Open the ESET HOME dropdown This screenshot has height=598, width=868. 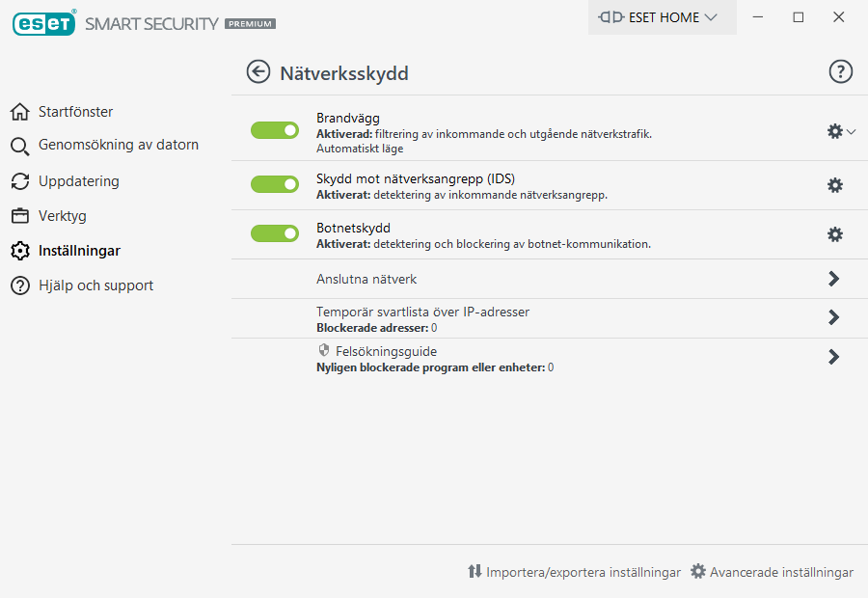tap(661, 17)
